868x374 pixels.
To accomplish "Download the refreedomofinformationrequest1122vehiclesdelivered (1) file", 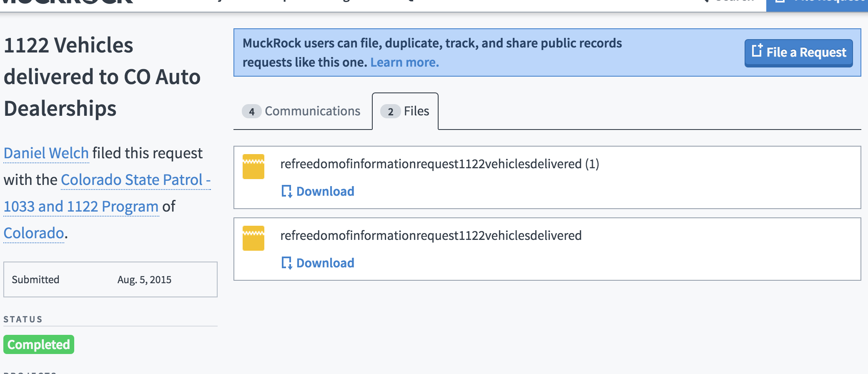I will [x=318, y=191].
